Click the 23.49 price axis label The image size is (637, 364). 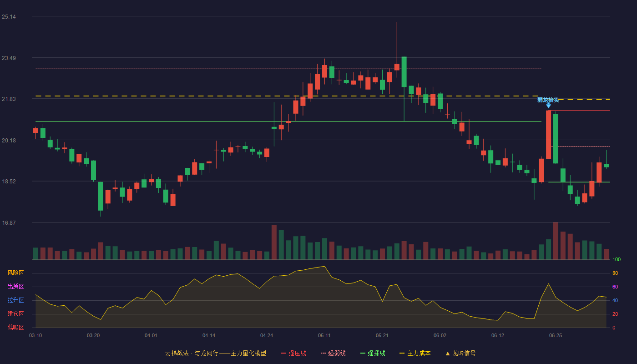click(x=9, y=58)
